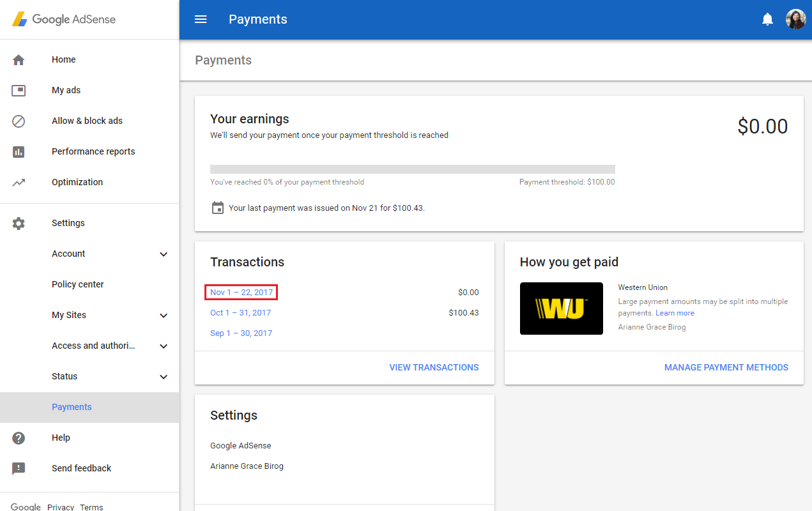
Task: Click "You've reached 0%" threshold text
Action: click(x=287, y=182)
